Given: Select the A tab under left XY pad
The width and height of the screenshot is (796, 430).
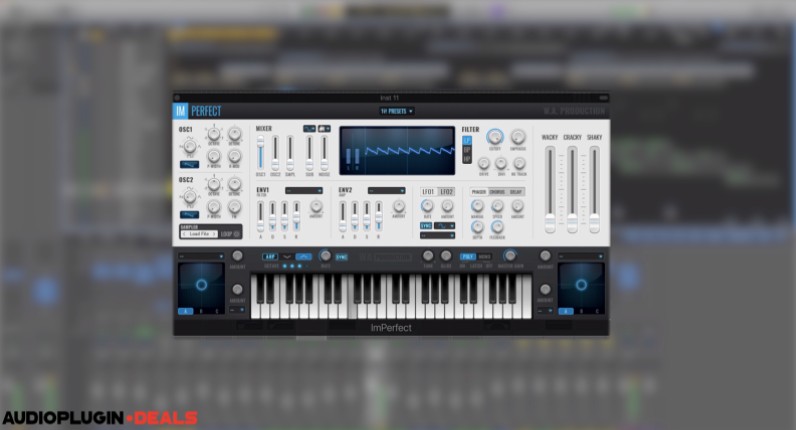Looking at the screenshot, I should pyautogui.click(x=185, y=311).
